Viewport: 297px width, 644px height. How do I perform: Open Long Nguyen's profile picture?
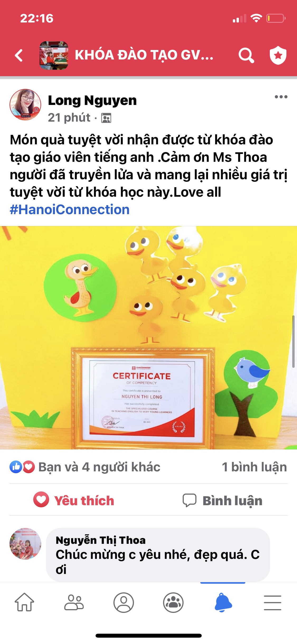pyautogui.click(x=25, y=104)
